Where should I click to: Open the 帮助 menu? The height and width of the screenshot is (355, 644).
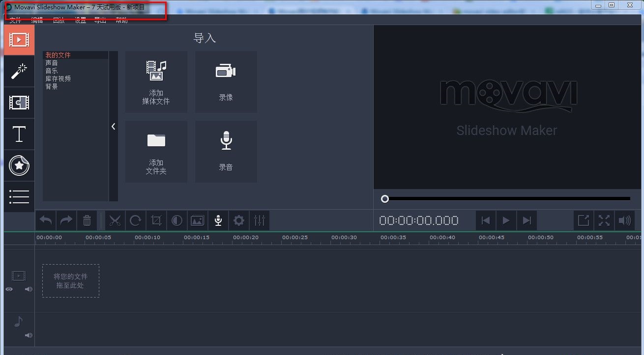121,20
